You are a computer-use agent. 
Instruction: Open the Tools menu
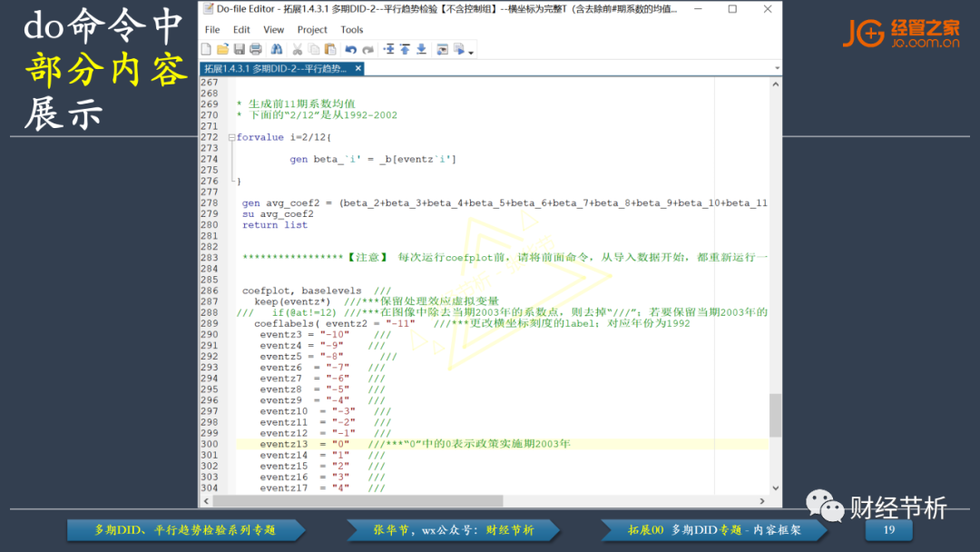coord(352,30)
